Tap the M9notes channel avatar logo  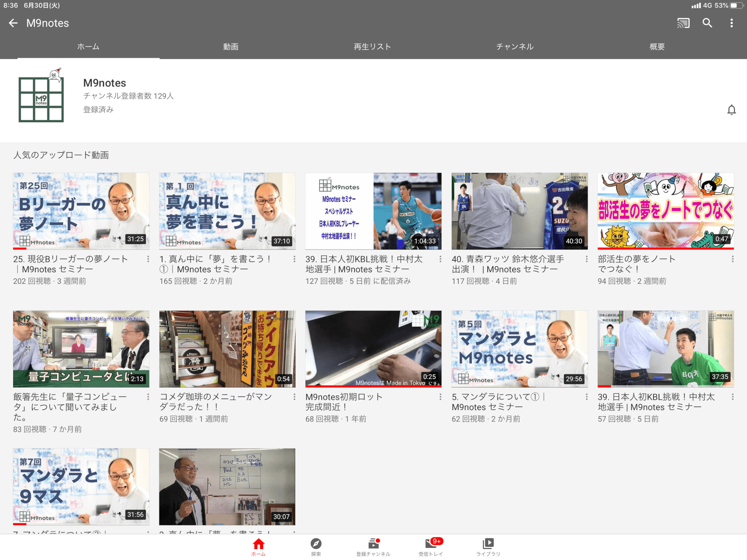[41, 95]
